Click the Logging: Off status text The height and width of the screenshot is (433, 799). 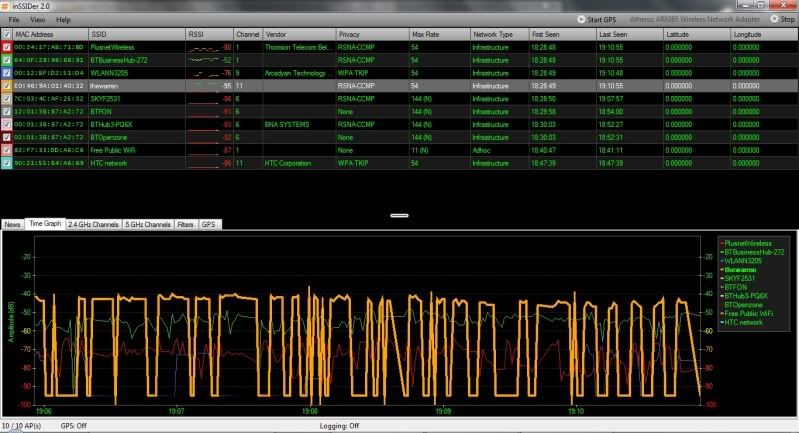(x=339, y=426)
